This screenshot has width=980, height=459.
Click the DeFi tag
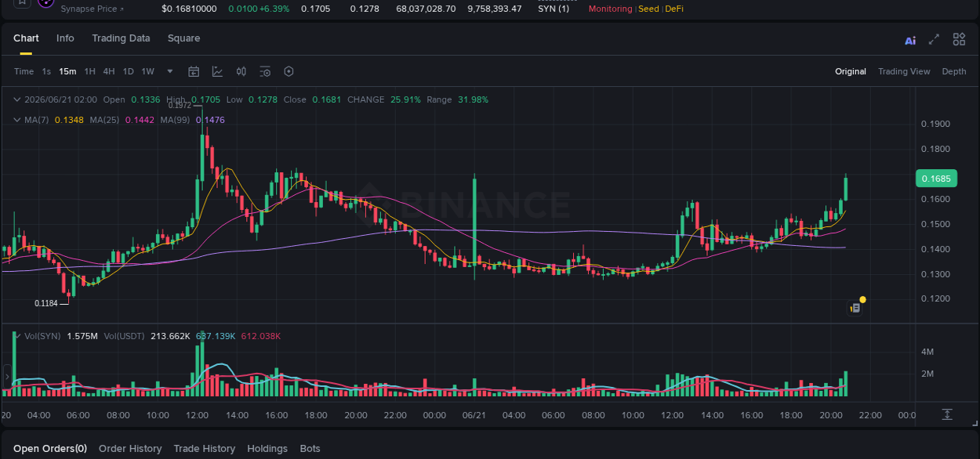(674, 9)
